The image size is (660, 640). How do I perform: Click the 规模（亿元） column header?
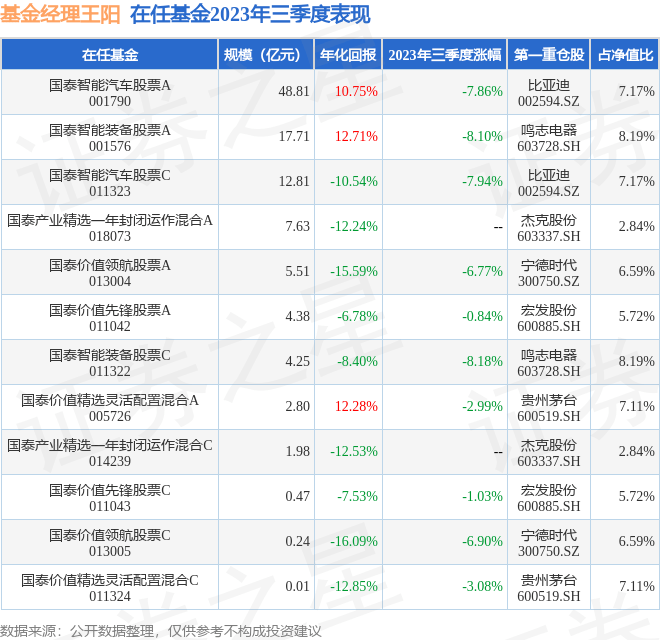pyautogui.click(x=261, y=55)
